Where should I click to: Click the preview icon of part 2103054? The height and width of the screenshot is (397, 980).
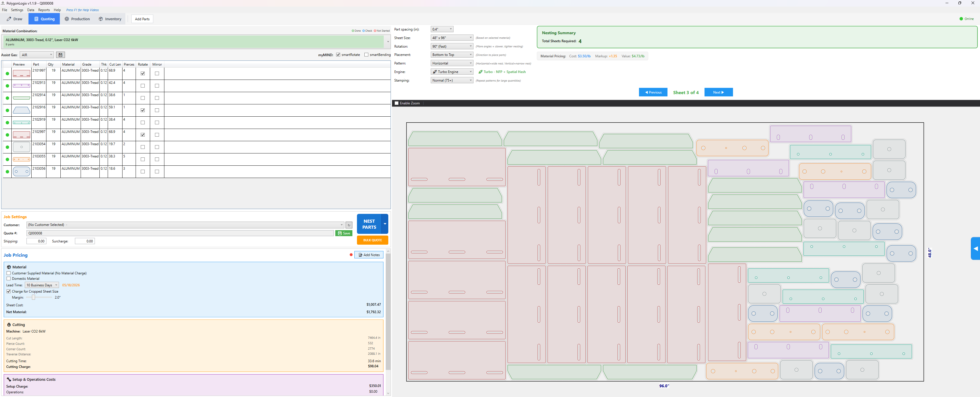(x=22, y=147)
